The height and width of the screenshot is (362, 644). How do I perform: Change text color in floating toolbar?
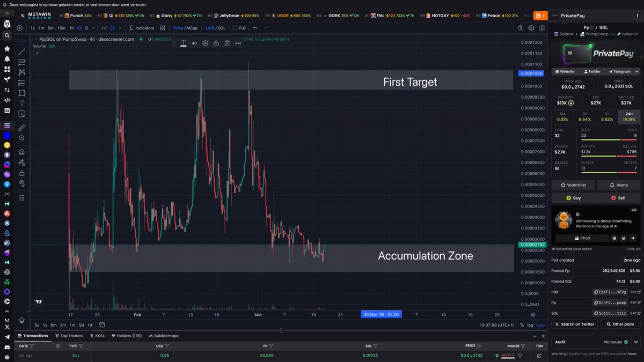pyautogui.click(x=184, y=43)
